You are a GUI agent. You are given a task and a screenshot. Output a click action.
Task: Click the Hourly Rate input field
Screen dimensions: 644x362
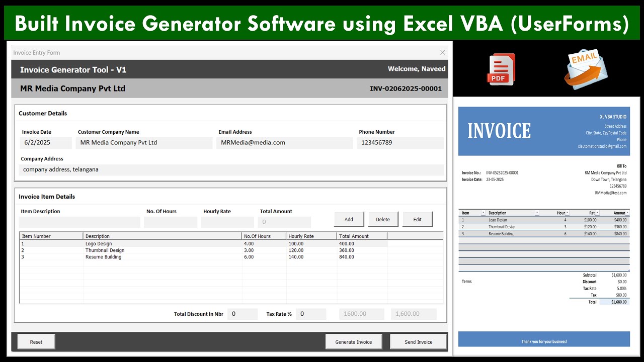click(x=227, y=222)
